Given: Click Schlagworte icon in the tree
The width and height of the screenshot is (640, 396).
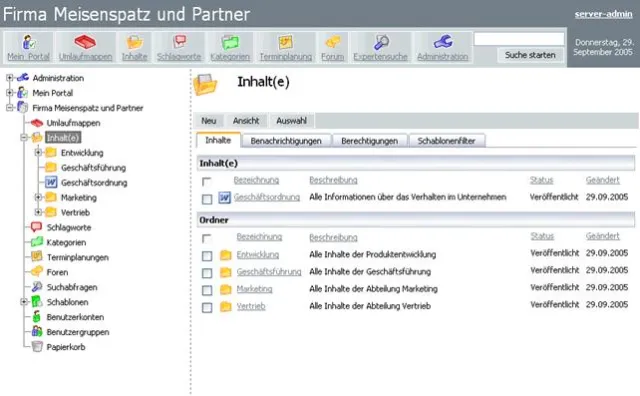Looking at the screenshot, I should tap(37, 227).
